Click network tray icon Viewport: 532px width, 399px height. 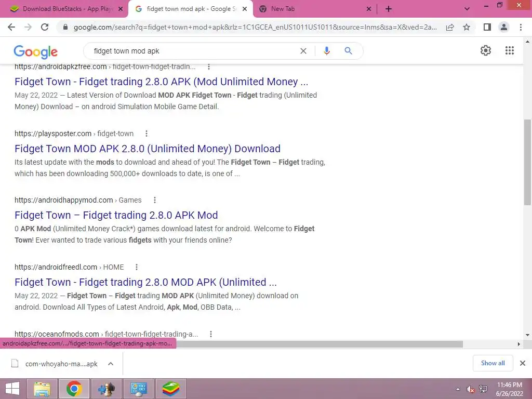click(x=483, y=389)
